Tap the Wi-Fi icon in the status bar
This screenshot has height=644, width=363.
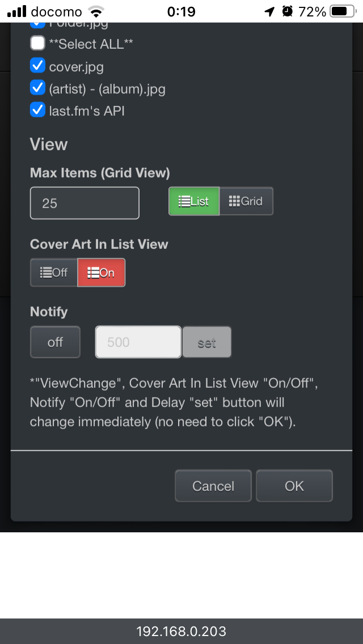[96, 12]
